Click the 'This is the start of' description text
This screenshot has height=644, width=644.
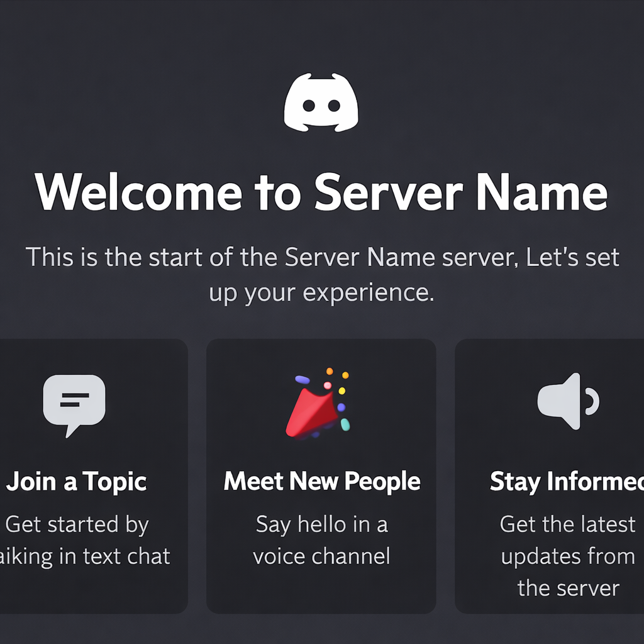322,275
